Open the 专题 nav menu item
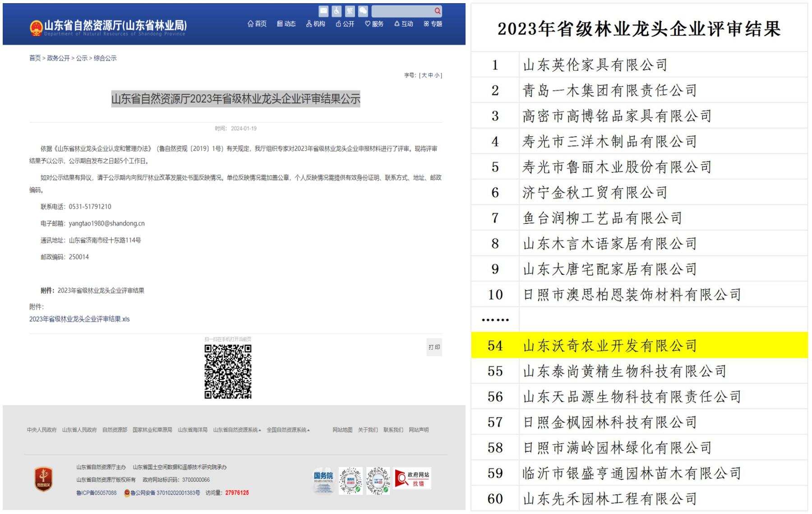 pos(433,23)
